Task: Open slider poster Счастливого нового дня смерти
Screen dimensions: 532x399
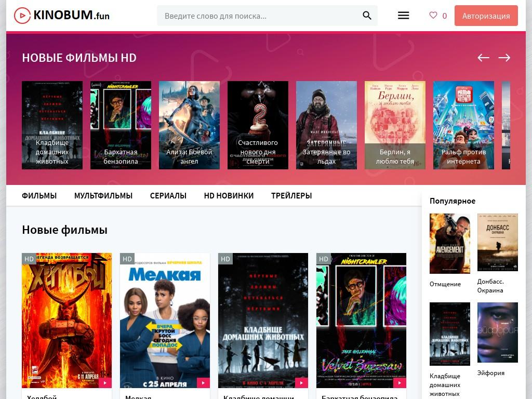Action: click(258, 125)
